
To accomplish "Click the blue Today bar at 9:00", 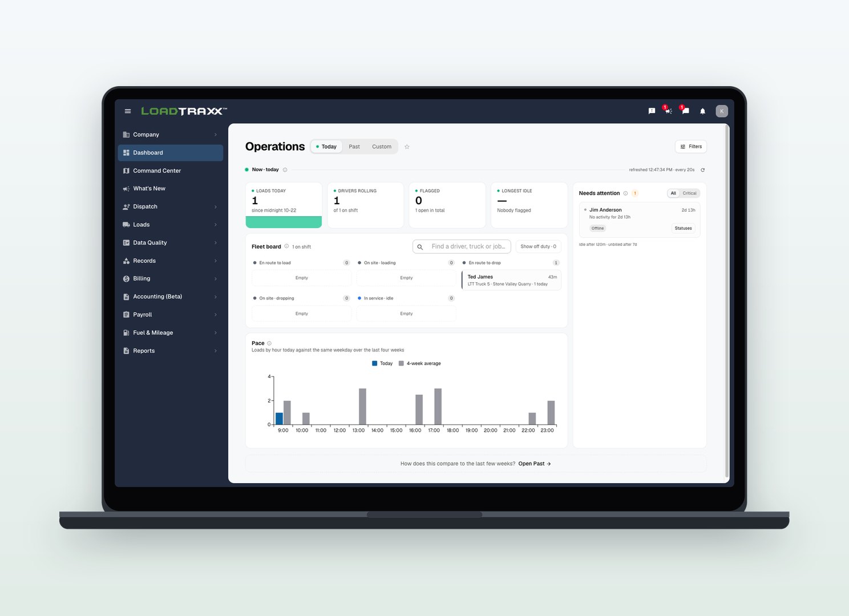I will click(x=279, y=419).
